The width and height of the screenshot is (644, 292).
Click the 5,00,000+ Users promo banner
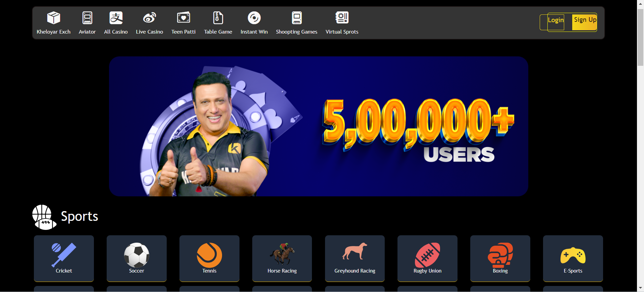point(319,126)
